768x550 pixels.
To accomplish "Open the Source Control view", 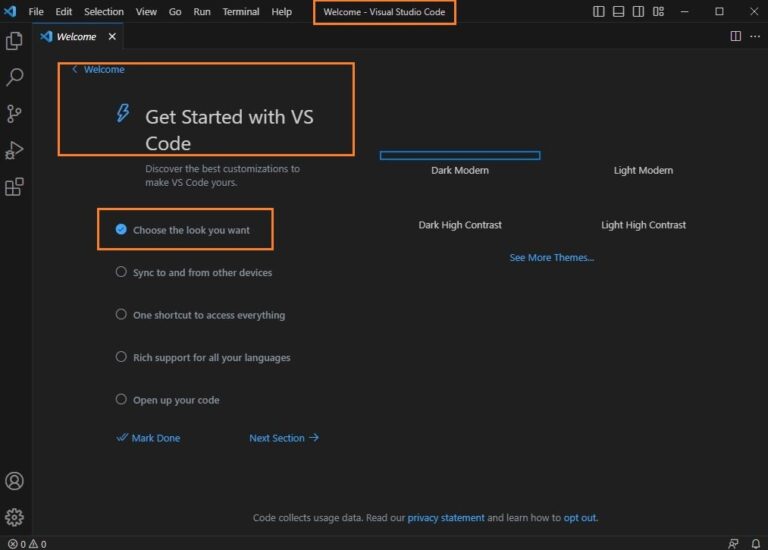I will pyautogui.click(x=14, y=114).
